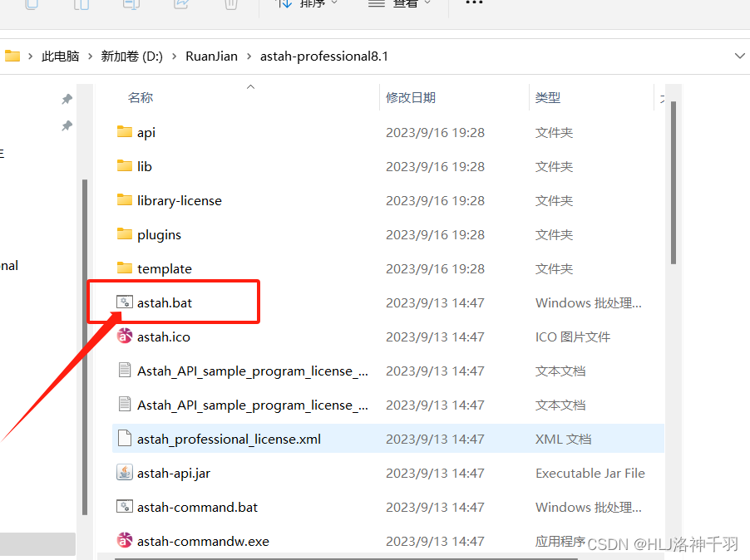750x560 pixels.
Task: Click the Executable Jar File type cell
Action: tap(590, 473)
